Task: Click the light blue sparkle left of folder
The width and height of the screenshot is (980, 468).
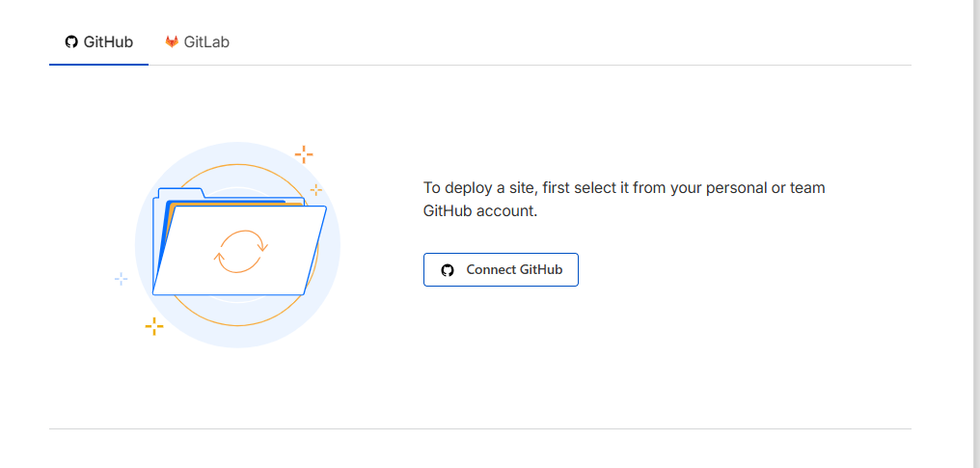Action: coord(122,279)
